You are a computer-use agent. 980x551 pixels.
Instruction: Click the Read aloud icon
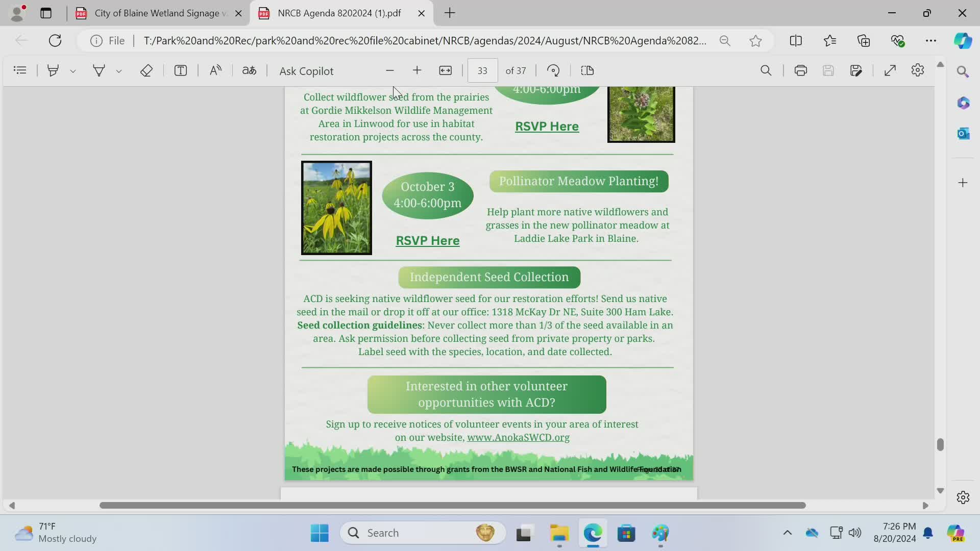(215, 70)
